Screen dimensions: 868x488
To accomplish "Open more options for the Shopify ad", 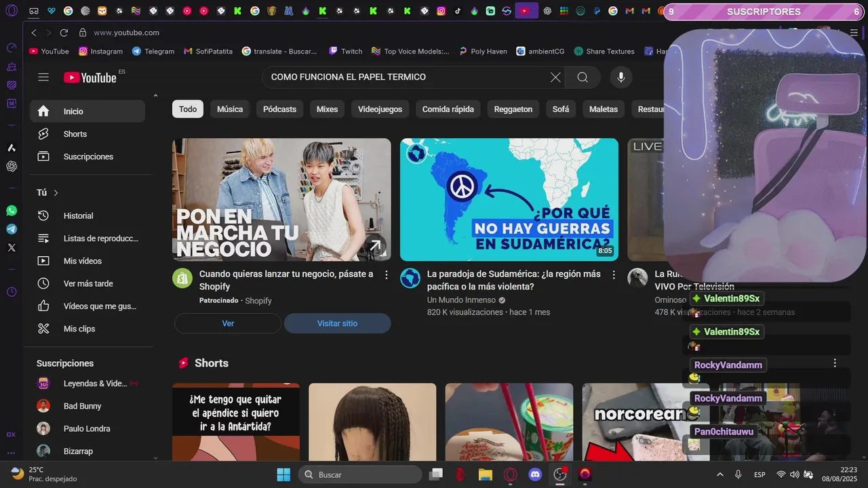I will tap(387, 274).
